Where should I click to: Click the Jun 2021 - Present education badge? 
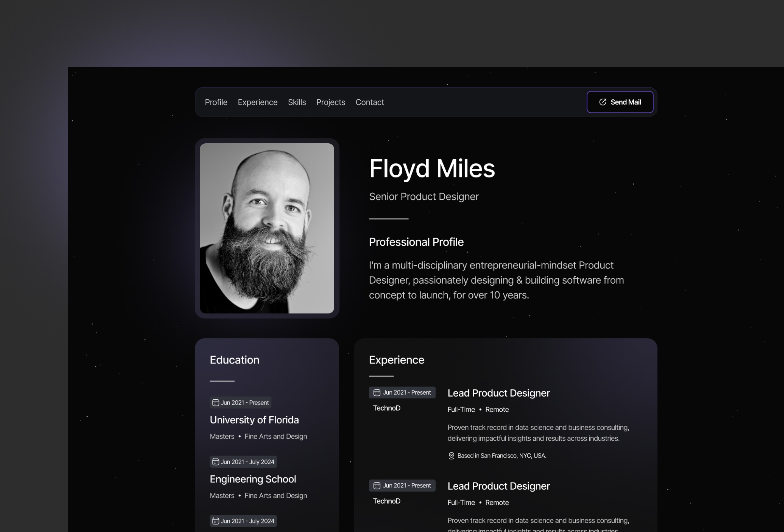pos(240,402)
